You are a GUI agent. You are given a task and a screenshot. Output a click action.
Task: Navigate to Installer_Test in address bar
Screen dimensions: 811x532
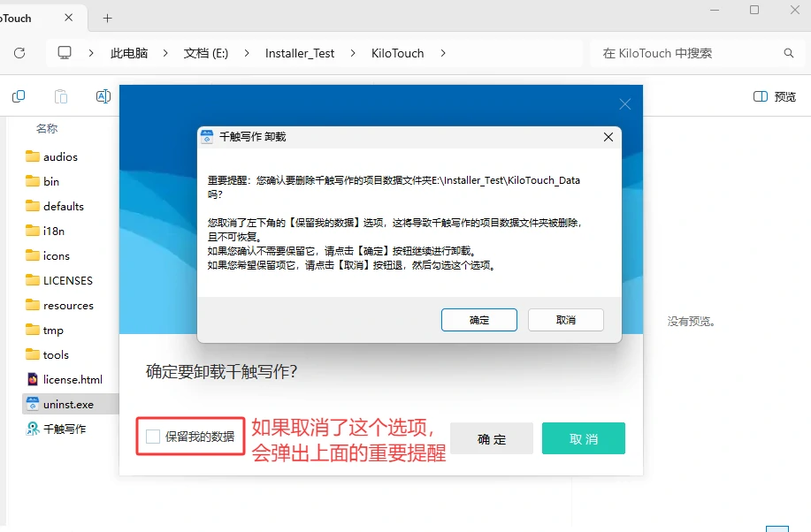(300, 53)
